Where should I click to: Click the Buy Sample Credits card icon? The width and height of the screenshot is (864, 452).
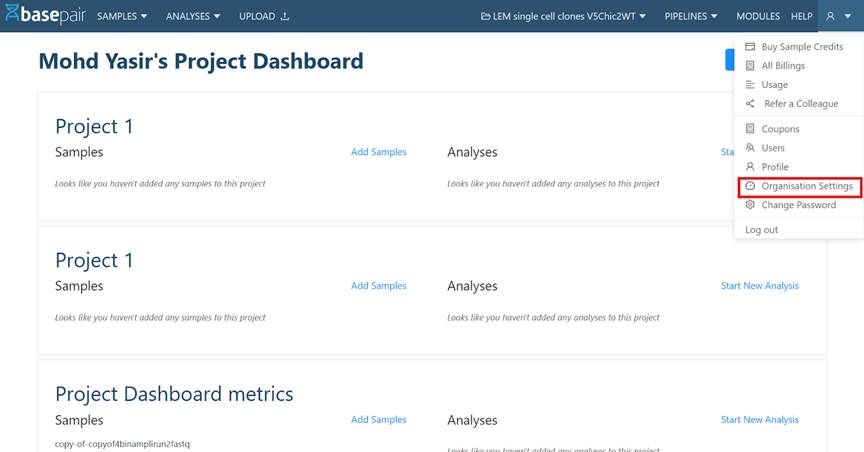(x=750, y=47)
